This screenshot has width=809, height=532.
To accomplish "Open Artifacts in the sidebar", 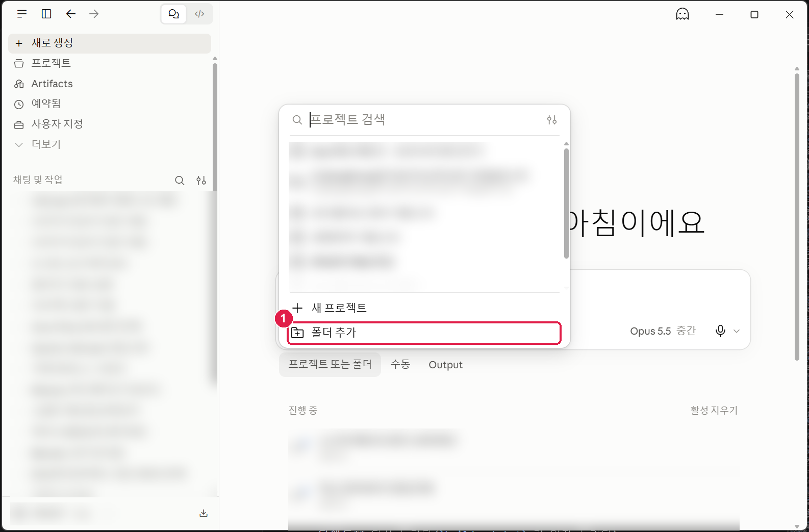I will (x=110, y=84).
